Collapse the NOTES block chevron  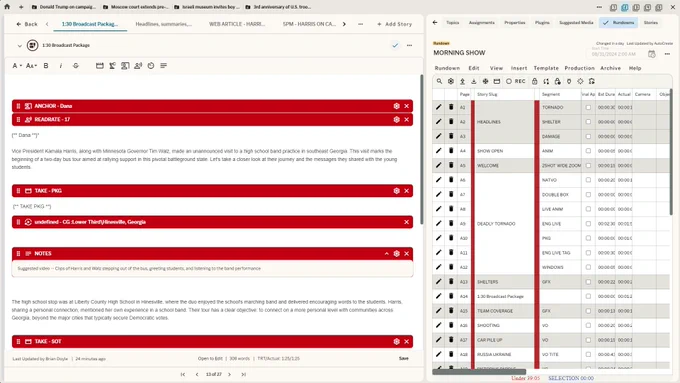(386, 254)
